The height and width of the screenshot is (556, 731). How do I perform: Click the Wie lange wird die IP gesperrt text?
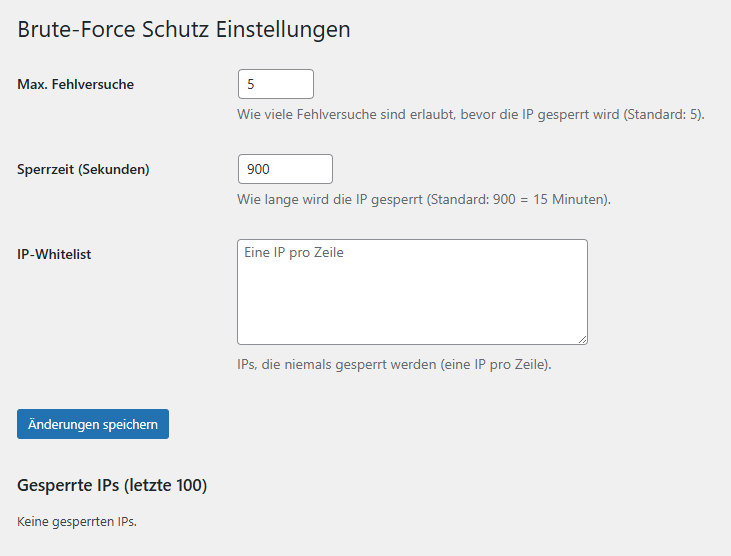tap(424, 199)
